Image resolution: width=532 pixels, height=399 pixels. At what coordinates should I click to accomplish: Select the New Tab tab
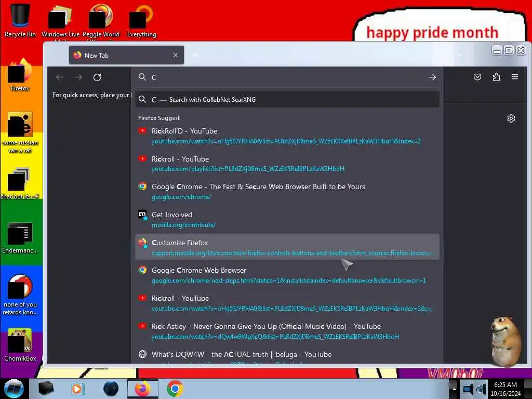(x=126, y=55)
